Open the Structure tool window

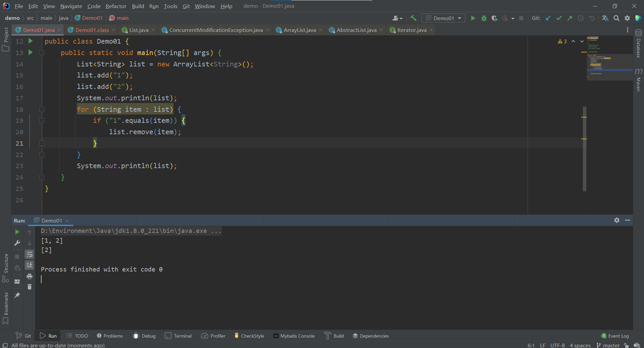click(x=6, y=268)
